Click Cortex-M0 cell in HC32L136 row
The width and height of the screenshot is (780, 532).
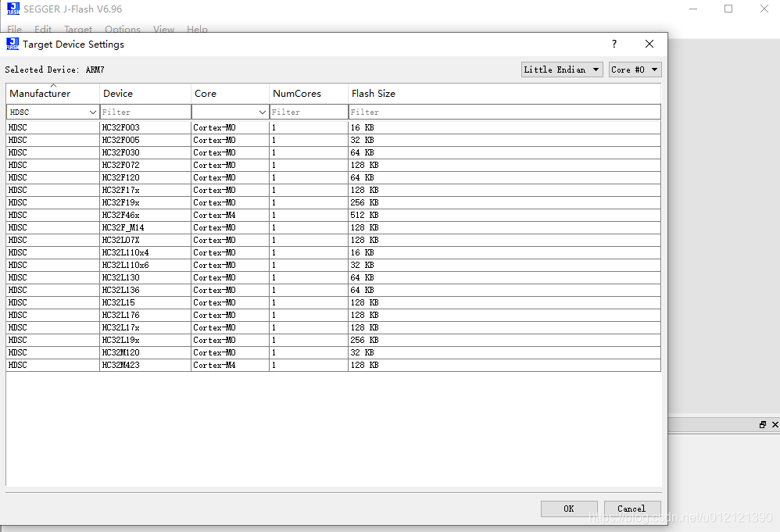point(231,290)
